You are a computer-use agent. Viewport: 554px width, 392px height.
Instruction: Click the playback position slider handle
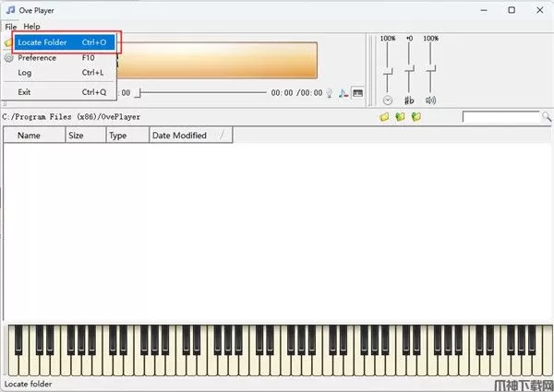139,93
